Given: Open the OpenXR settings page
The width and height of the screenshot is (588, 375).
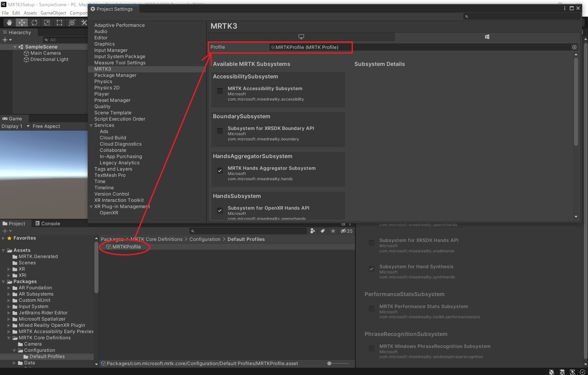Looking at the screenshot, I should click(x=109, y=213).
